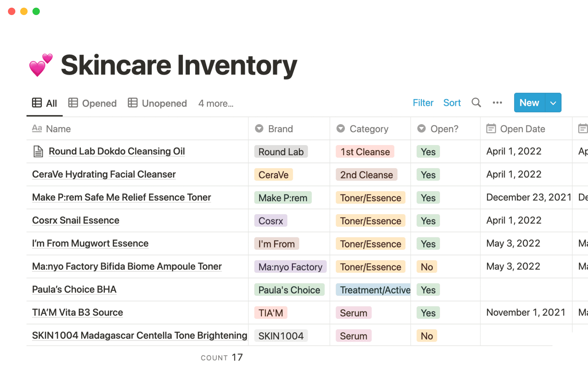
Task: Click the Yes tag for Paula's Choice BHA
Action: pyautogui.click(x=428, y=290)
